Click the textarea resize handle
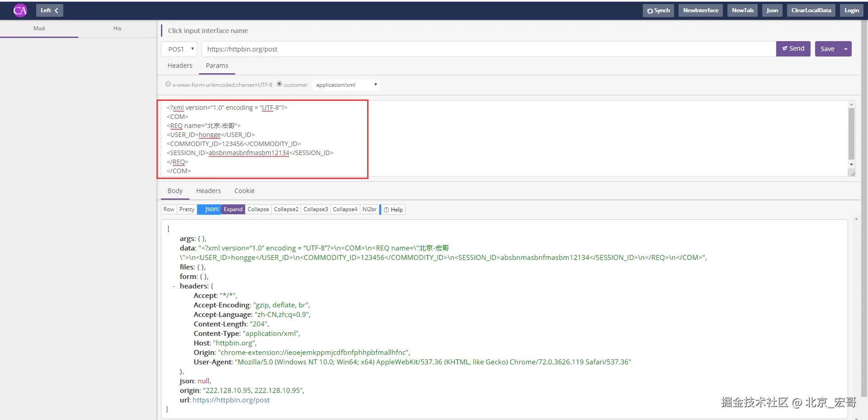The height and width of the screenshot is (420, 868). (853, 174)
